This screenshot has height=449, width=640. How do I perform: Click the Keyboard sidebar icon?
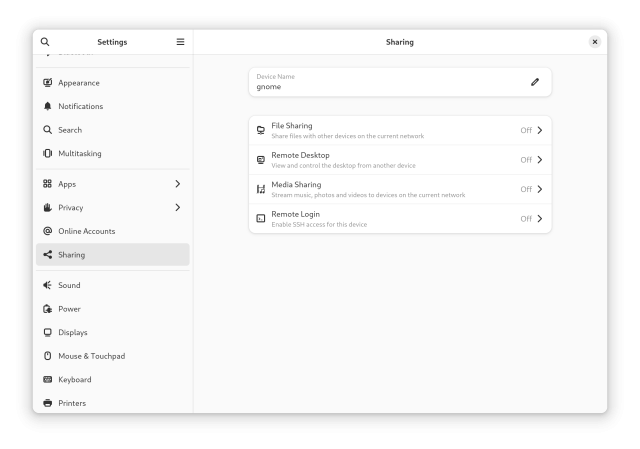tap(47, 379)
